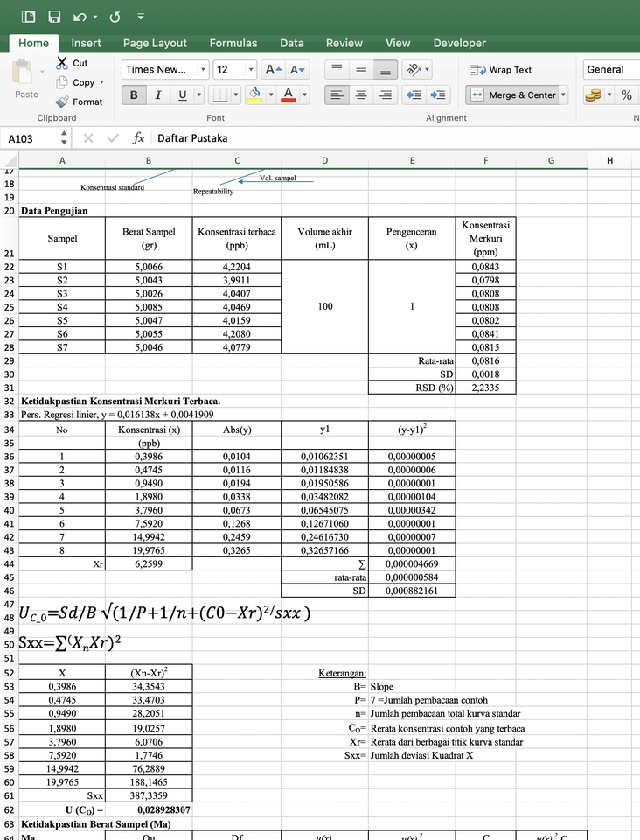Select the Sxx value 387,3359
Screen dimensions: 640x840
(149, 795)
